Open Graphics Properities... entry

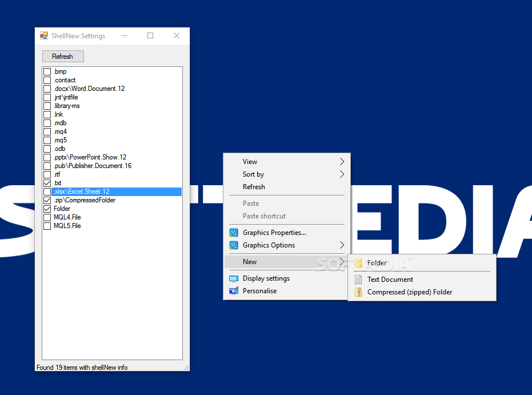pos(287,233)
